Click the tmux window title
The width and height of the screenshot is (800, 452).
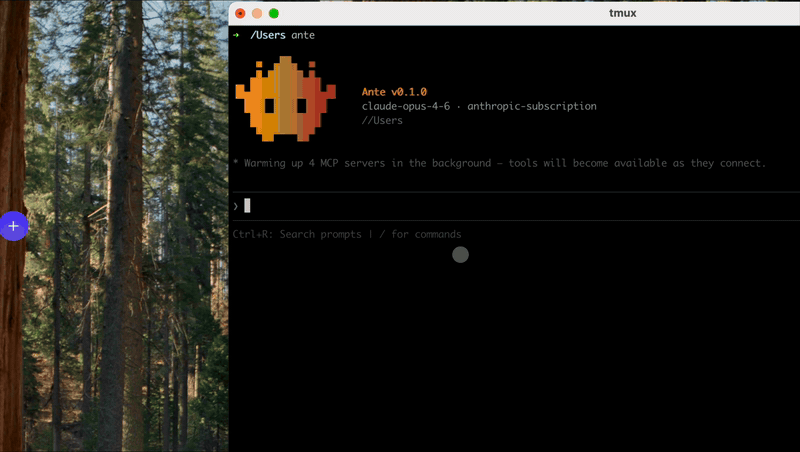pos(622,13)
